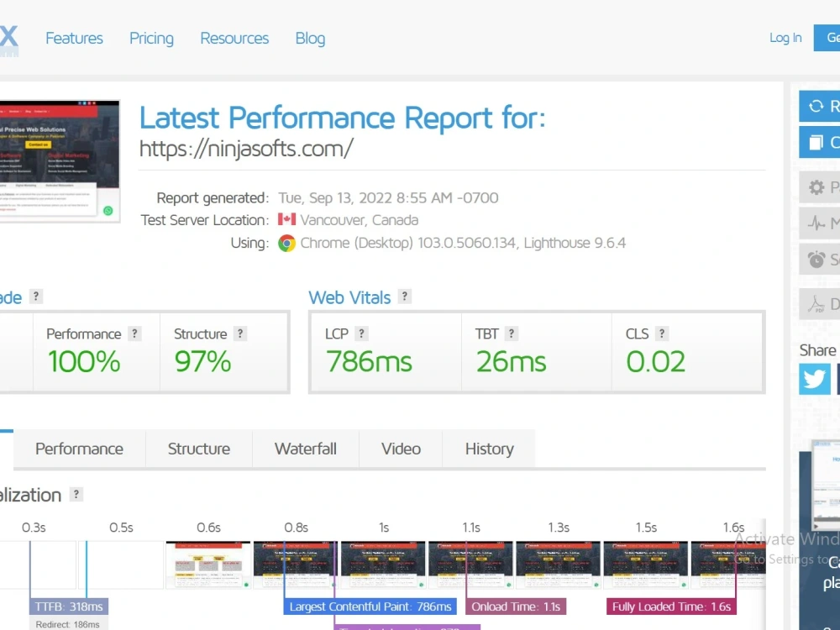Select the 1.3s filmstrip frame

pos(558,565)
